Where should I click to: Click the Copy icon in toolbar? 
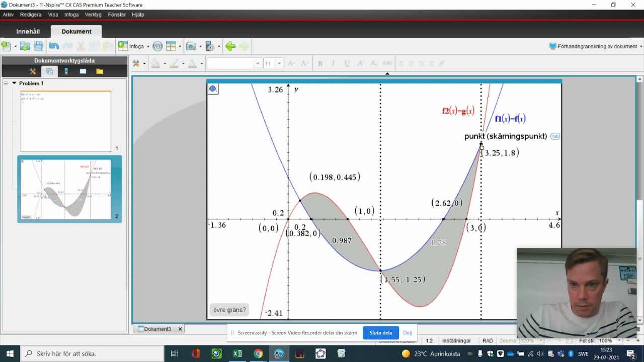[94, 46]
